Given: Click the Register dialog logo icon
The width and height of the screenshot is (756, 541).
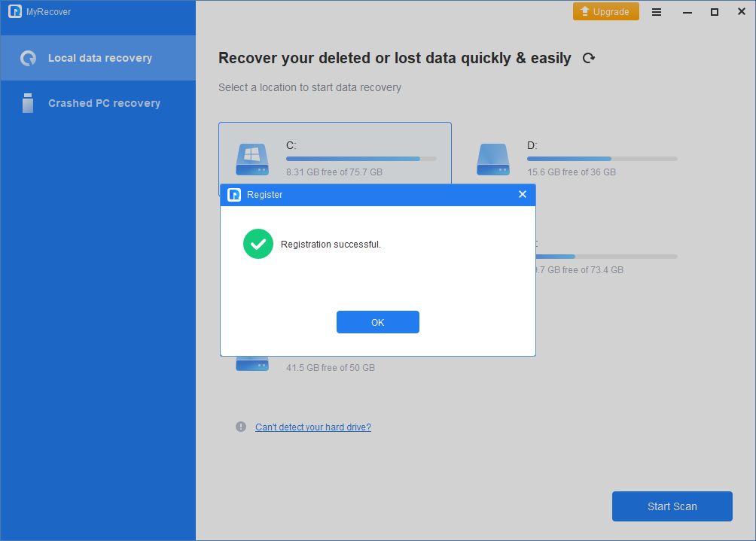Looking at the screenshot, I should click(x=233, y=194).
